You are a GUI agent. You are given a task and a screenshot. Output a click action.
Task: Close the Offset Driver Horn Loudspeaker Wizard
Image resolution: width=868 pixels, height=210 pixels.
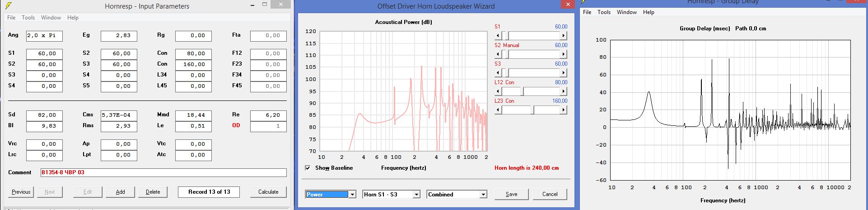(x=568, y=4)
